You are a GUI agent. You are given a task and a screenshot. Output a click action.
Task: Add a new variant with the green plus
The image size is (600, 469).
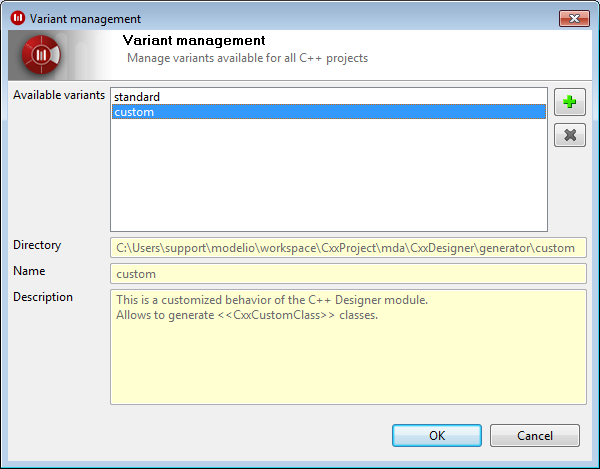(570, 102)
